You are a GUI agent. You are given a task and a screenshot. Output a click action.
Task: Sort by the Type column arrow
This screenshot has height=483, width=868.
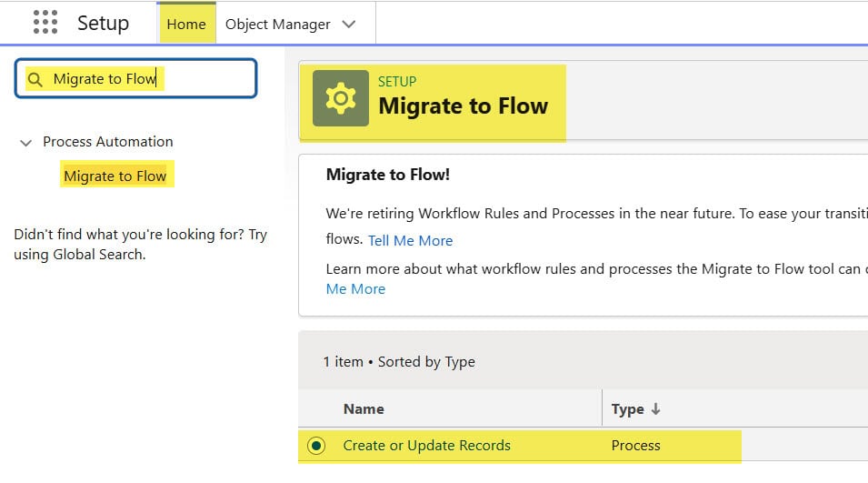pyautogui.click(x=656, y=408)
